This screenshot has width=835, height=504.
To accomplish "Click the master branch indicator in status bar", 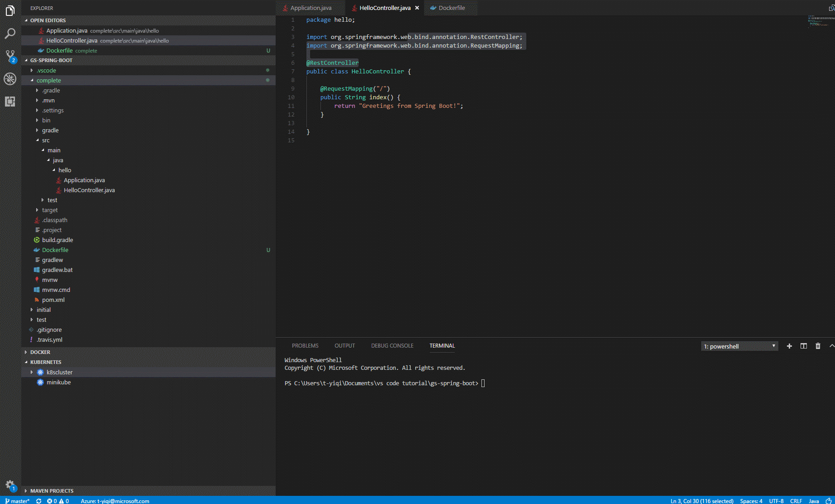I will [x=17, y=501].
